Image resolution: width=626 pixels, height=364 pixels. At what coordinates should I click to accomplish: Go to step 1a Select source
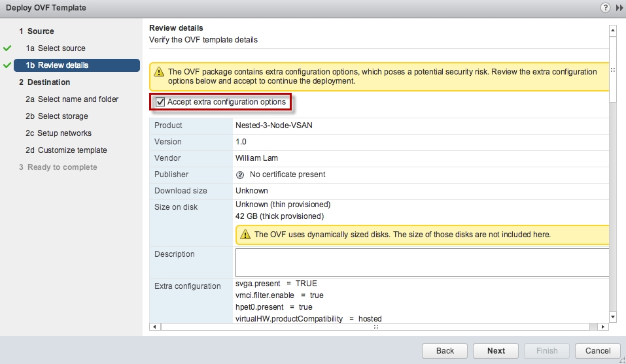tap(56, 48)
